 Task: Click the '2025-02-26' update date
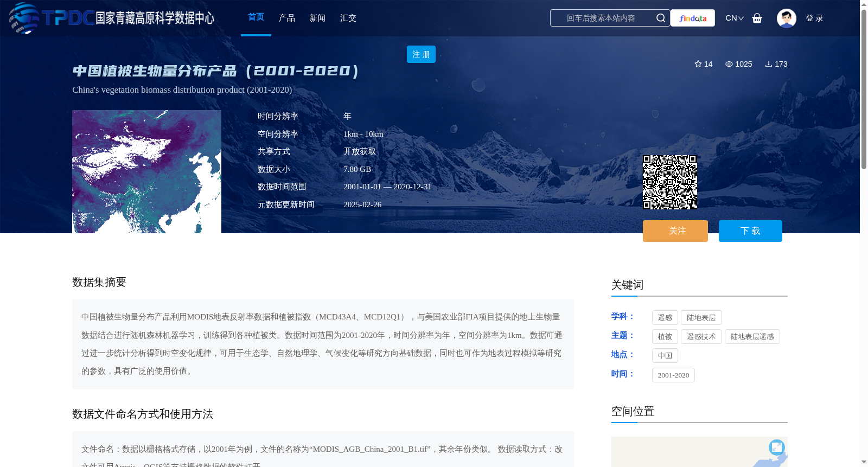362,204
